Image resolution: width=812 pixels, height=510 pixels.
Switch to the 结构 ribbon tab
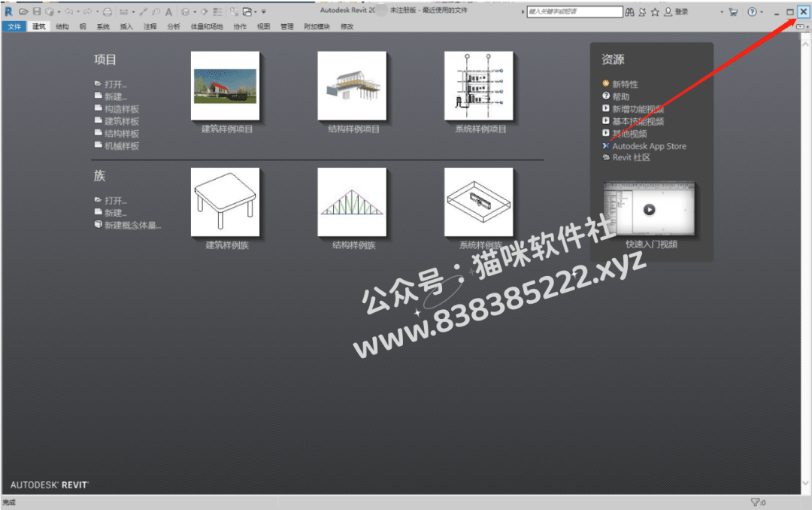tap(62, 26)
